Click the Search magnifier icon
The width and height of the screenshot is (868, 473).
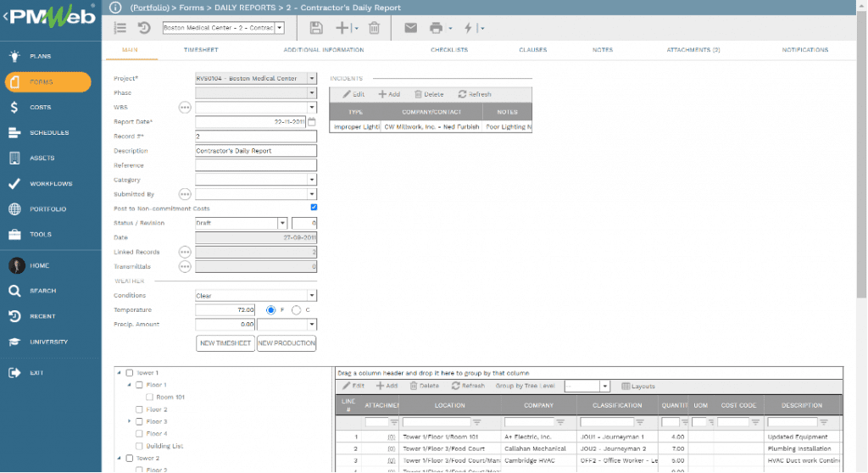[x=14, y=291]
